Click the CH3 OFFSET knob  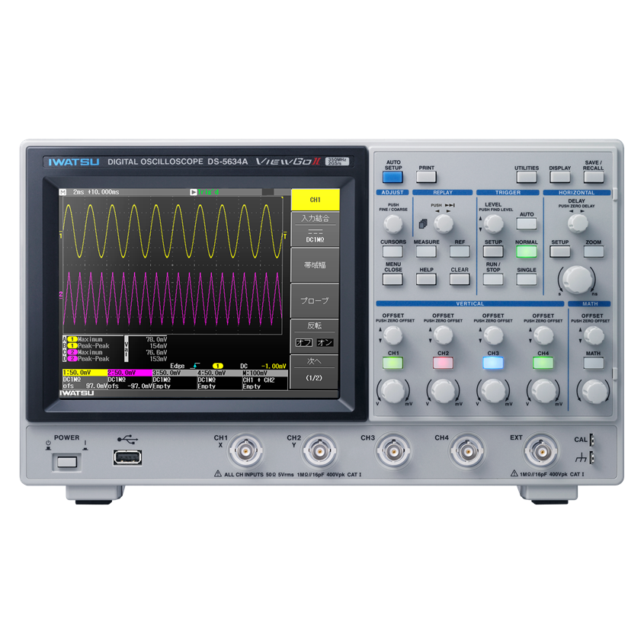(493, 335)
